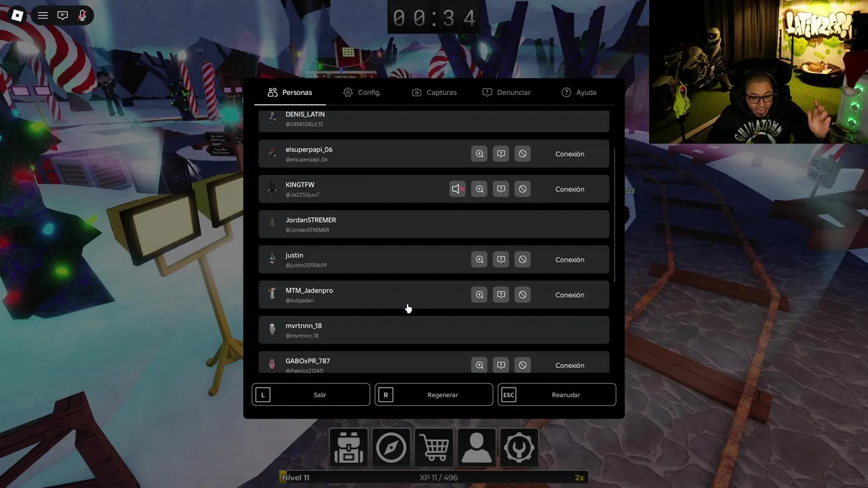Image resolution: width=868 pixels, height=488 pixels.
Task: Toggle the microphone mute in top bar
Action: (x=82, y=15)
